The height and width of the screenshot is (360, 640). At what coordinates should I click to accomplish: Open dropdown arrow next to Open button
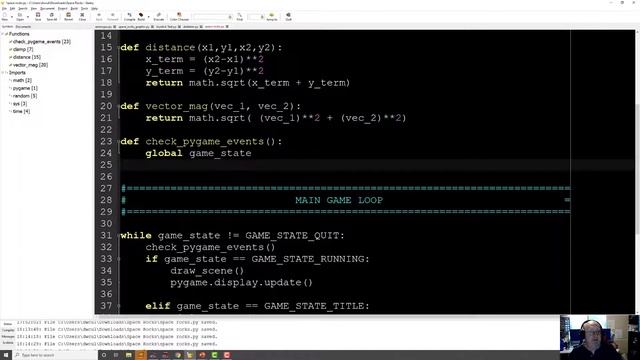28,17
